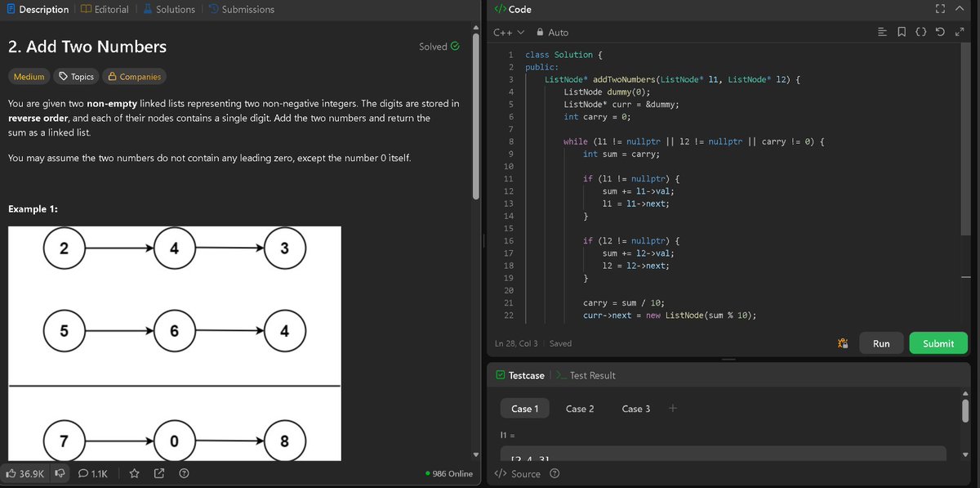The height and width of the screenshot is (488, 980).
Task: Place cursor on code line 8 while statement
Action: pyautogui.click(x=695, y=141)
